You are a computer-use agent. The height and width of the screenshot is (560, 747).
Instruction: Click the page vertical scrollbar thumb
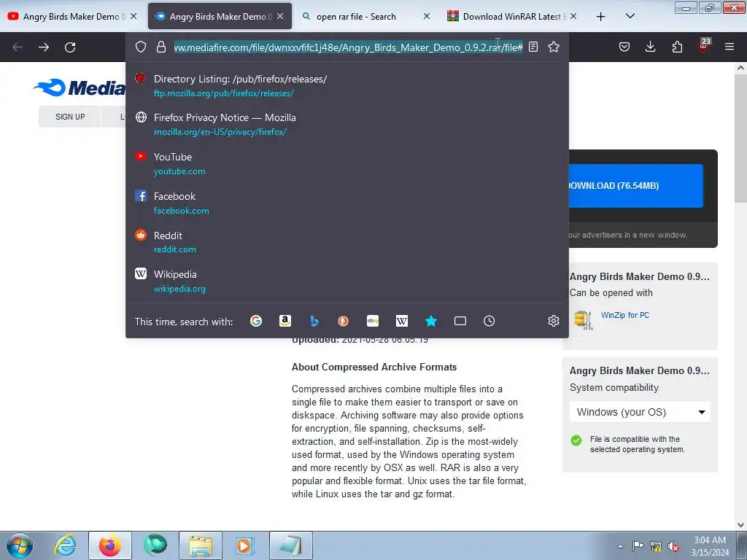(x=740, y=138)
